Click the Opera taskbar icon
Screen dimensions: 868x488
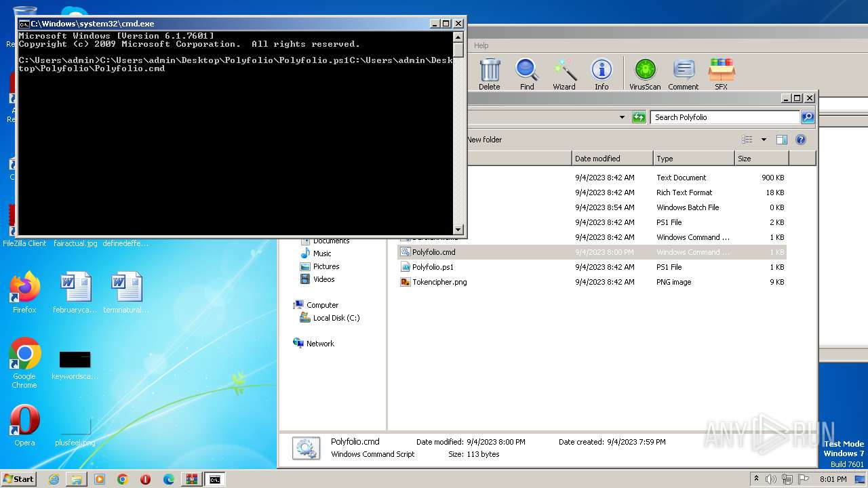tap(146, 479)
